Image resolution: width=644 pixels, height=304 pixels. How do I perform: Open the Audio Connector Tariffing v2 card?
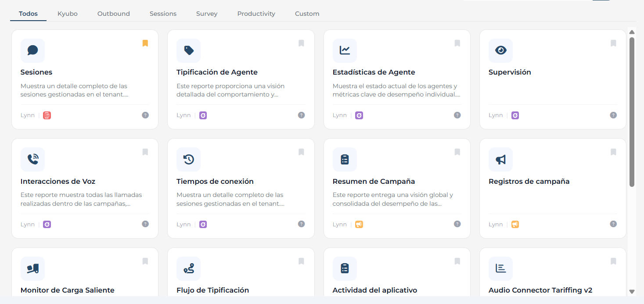click(553, 272)
